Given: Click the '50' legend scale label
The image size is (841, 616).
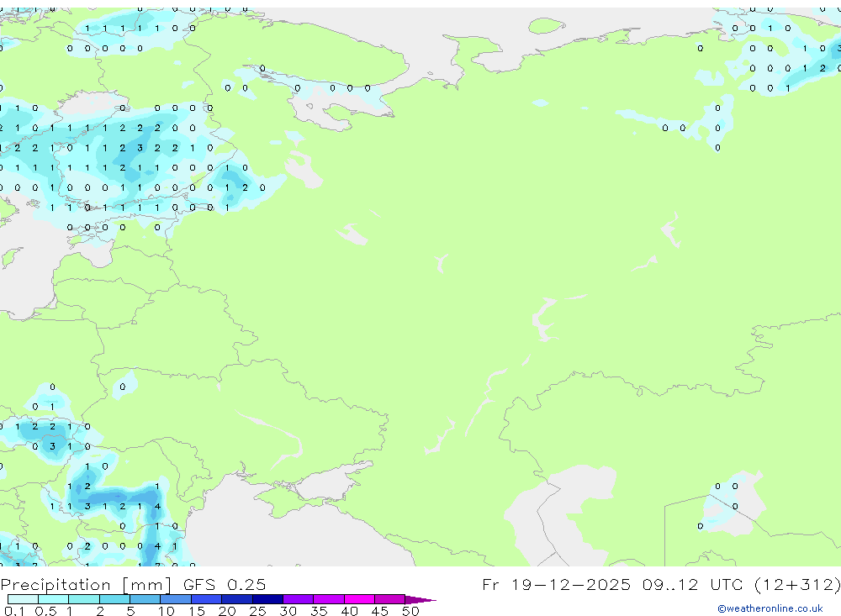Looking at the screenshot, I should pyautogui.click(x=410, y=611).
